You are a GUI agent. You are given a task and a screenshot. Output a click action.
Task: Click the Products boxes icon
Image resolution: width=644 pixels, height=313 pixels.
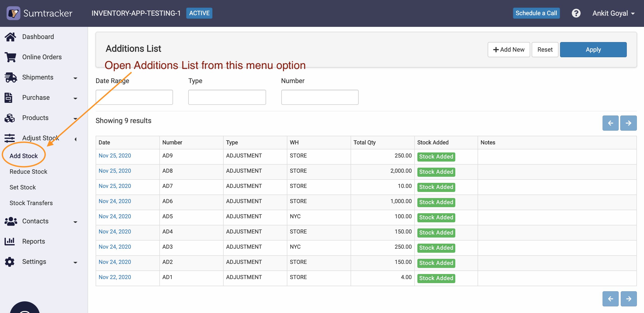(10, 118)
